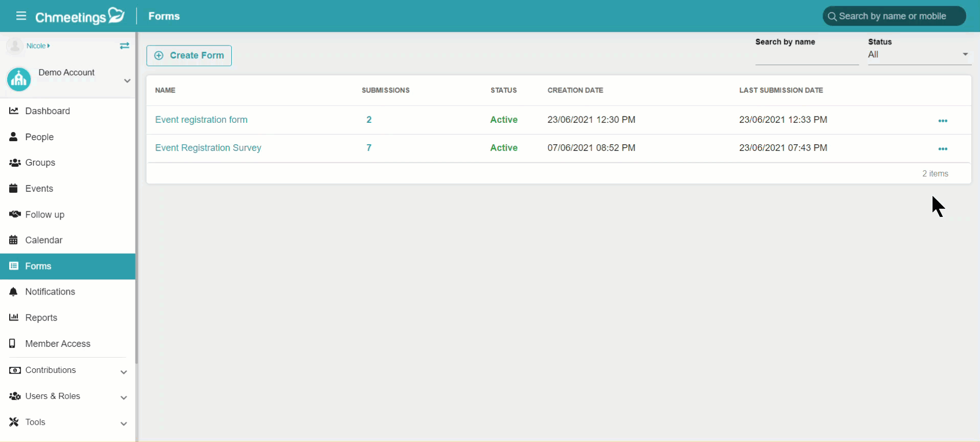This screenshot has width=980, height=442.
Task: Click the Follow up handshake icon
Action: point(15,214)
